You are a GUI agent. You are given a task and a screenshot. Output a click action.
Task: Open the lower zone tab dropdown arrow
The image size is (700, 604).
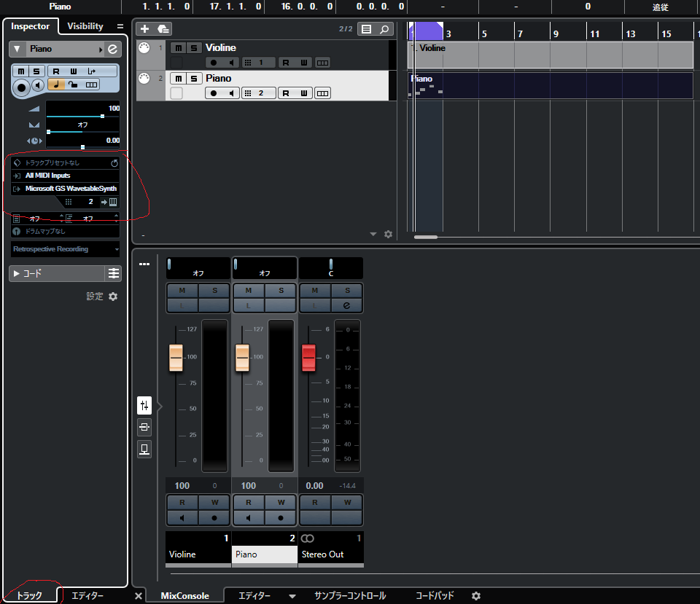(292, 596)
